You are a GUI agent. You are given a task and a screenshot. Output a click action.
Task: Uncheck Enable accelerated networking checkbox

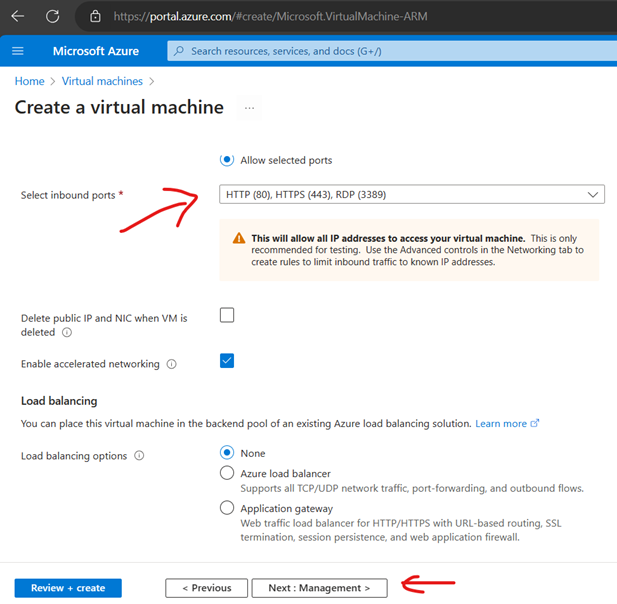coord(227,361)
